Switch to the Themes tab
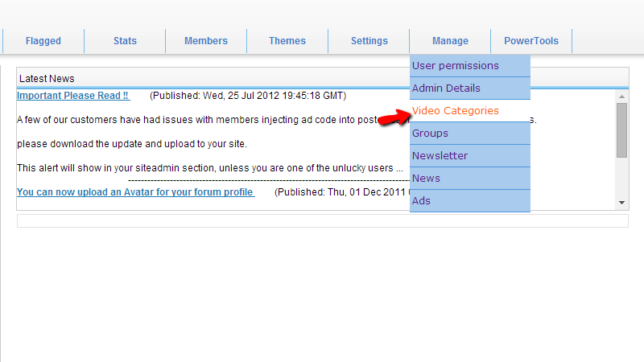 tap(287, 41)
